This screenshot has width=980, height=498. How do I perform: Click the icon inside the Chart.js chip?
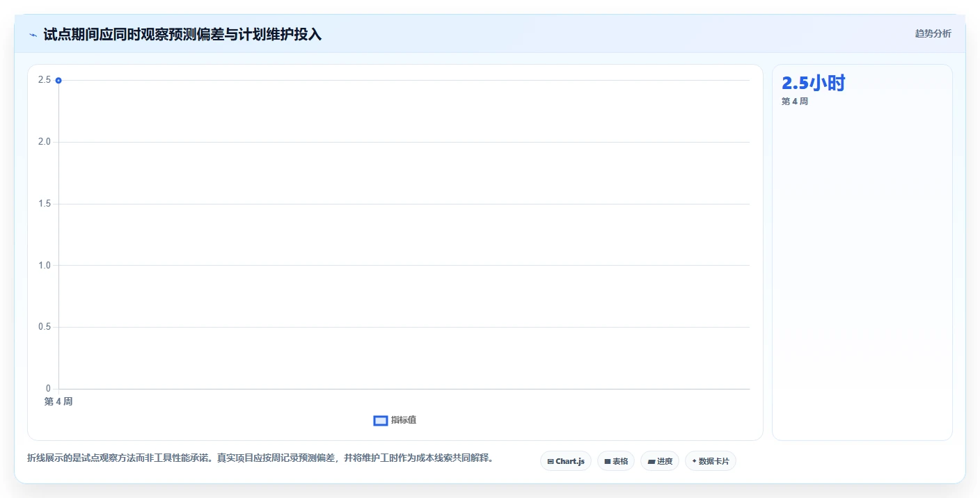(x=551, y=461)
